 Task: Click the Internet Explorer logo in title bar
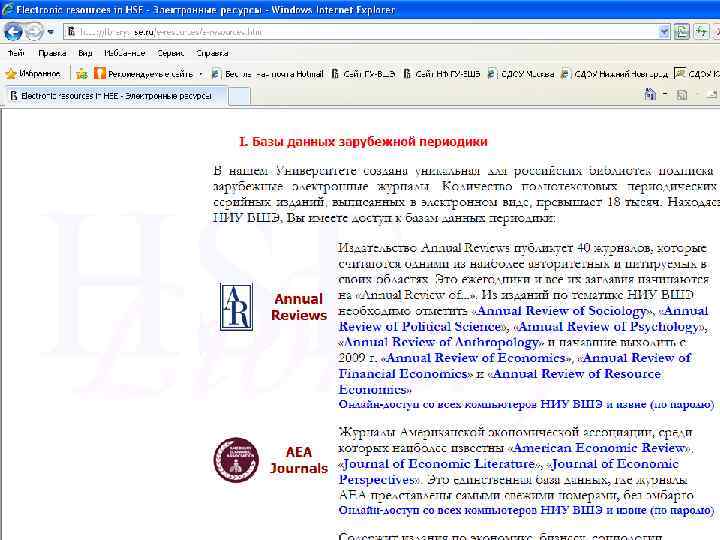[8, 10]
